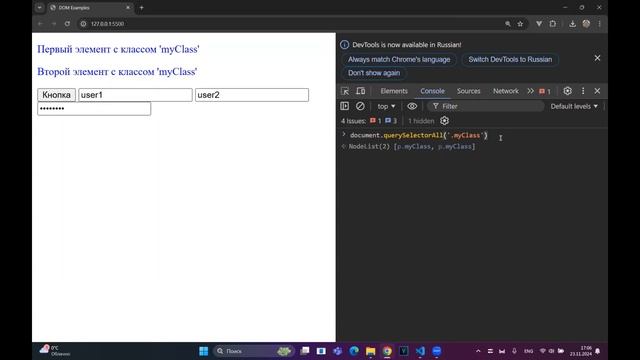Screen dimensions: 640x360
Task: Open the tab search dropdown arrow
Action: 40,7
